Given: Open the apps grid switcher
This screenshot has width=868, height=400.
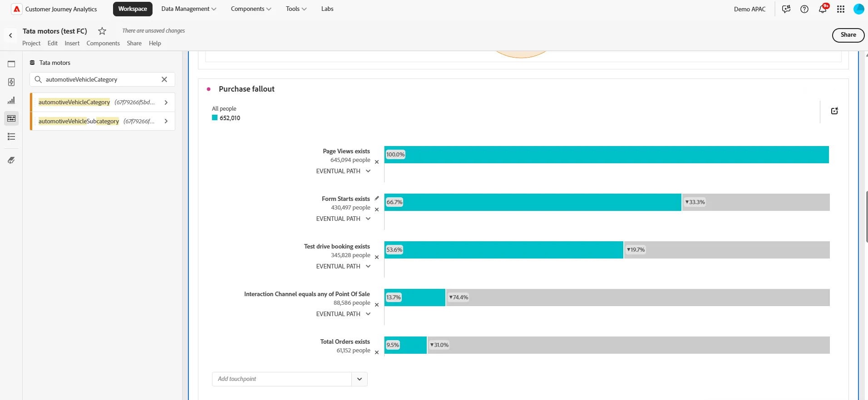Looking at the screenshot, I should click(x=841, y=9).
